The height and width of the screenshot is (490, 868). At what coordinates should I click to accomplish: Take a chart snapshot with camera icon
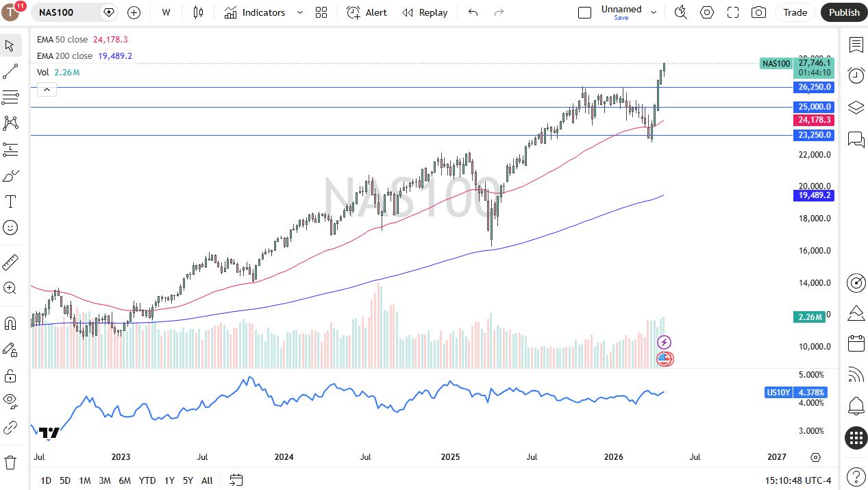(758, 12)
